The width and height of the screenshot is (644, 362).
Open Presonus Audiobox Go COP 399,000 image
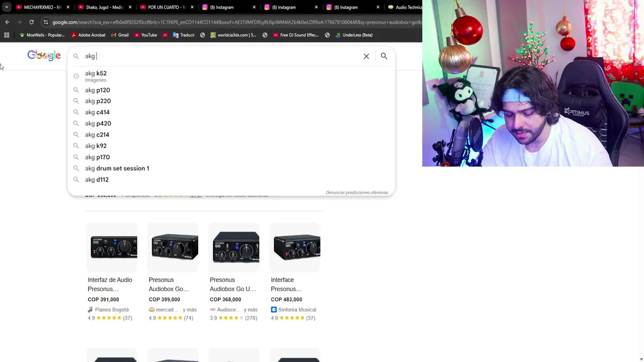tap(173, 247)
